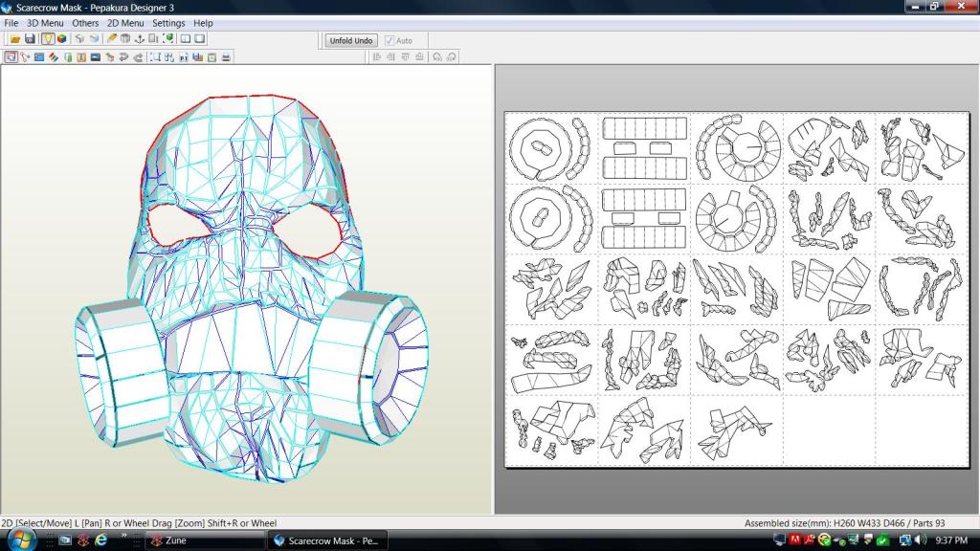Open the 3D Menu
Screen dimensions: 980x551
[x=45, y=23]
